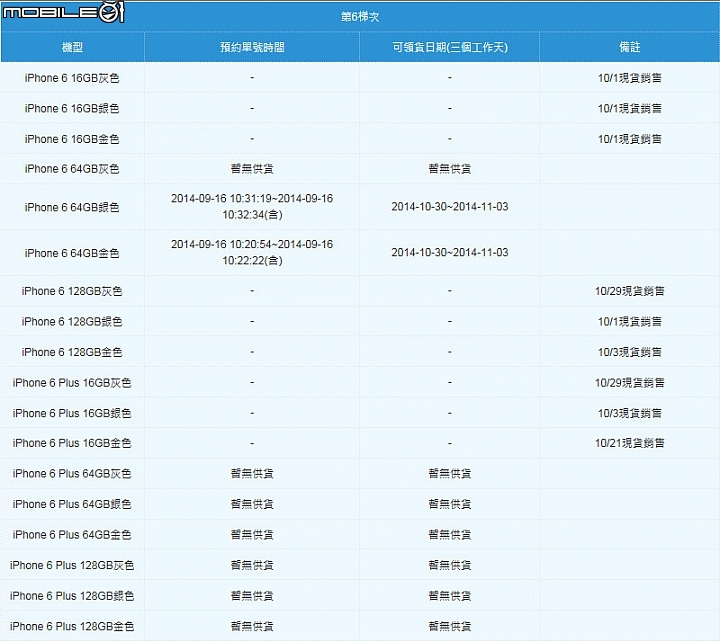Select iPhone 6 Plus 64GB灰色 row label

click(x=72, y=473)
